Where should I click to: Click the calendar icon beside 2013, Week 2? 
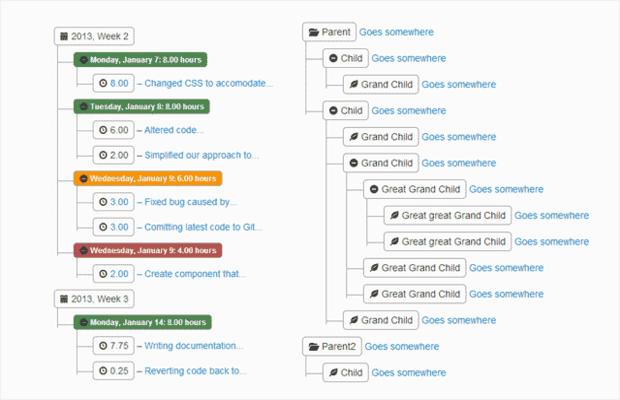pos(64,36)
